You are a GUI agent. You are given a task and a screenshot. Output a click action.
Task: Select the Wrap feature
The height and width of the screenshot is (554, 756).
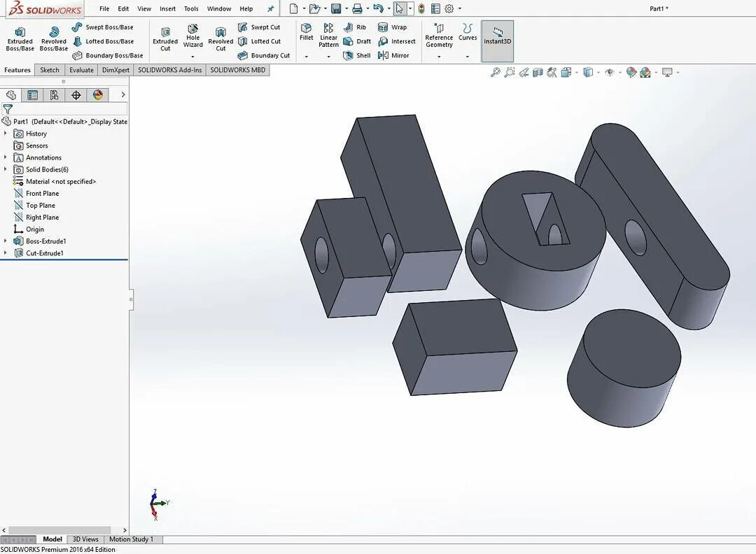(x=393, y=27)
